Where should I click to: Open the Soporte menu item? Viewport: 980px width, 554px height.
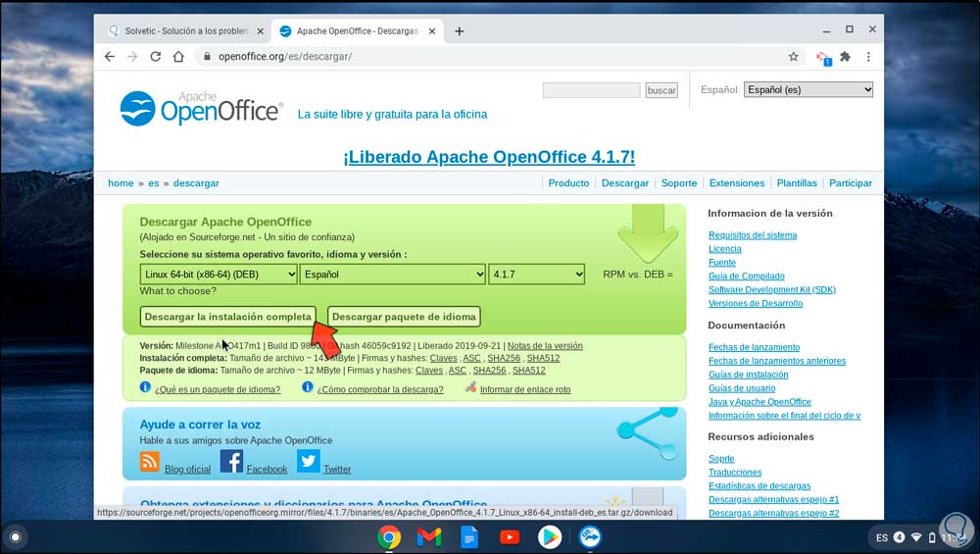point(679,183)
